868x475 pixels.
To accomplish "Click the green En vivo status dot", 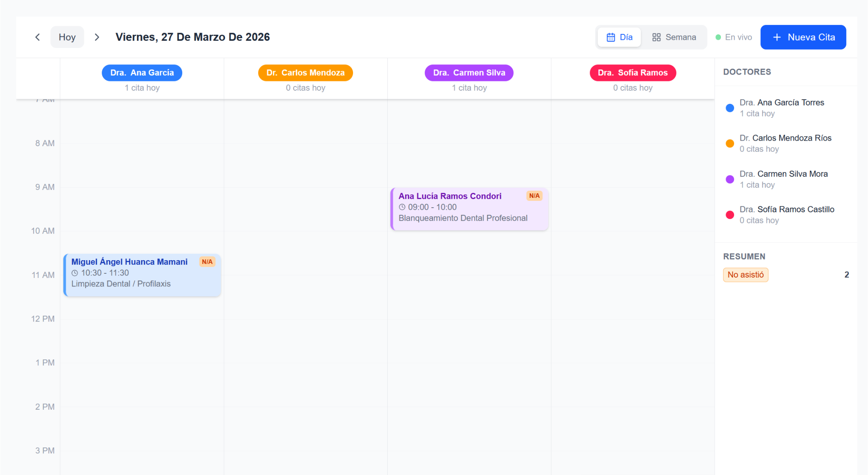I will tap(717, 37).
